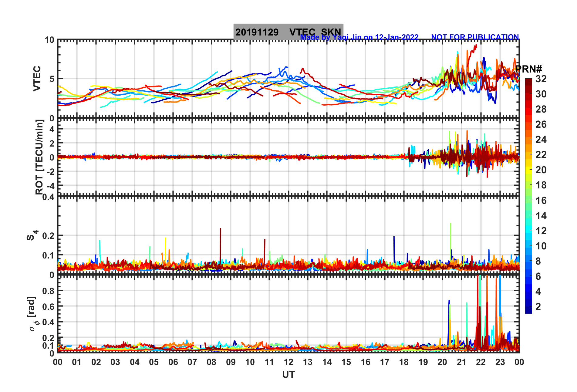577x392 pixels.
Task: Click colorbar tick label 22
Action: [x=541, y=155]
